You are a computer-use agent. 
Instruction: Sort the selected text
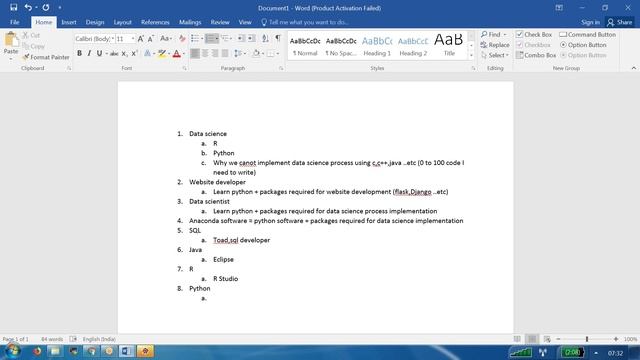click(x=265, y=38)
